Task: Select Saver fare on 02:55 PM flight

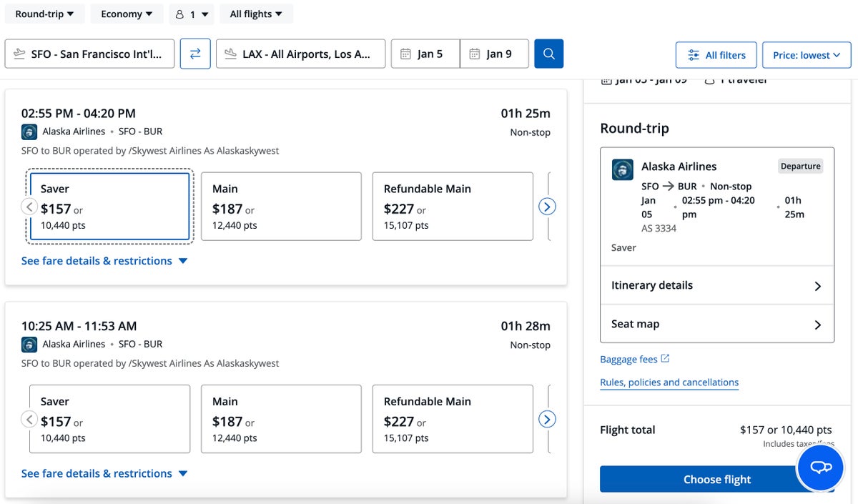Action: (109, 206)
